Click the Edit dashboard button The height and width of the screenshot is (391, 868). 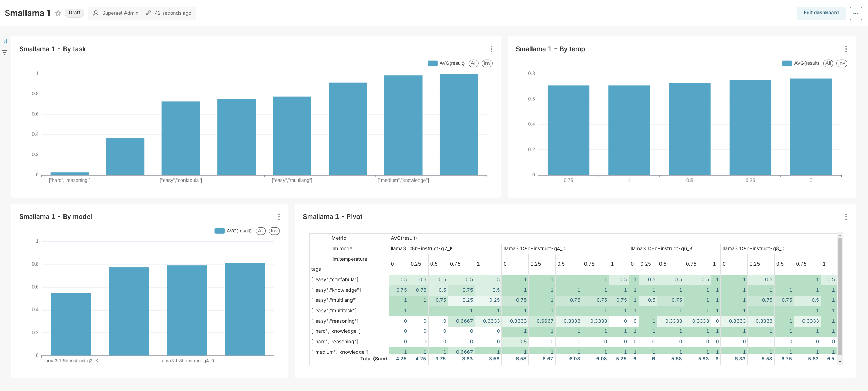click(x=821, y=13)
